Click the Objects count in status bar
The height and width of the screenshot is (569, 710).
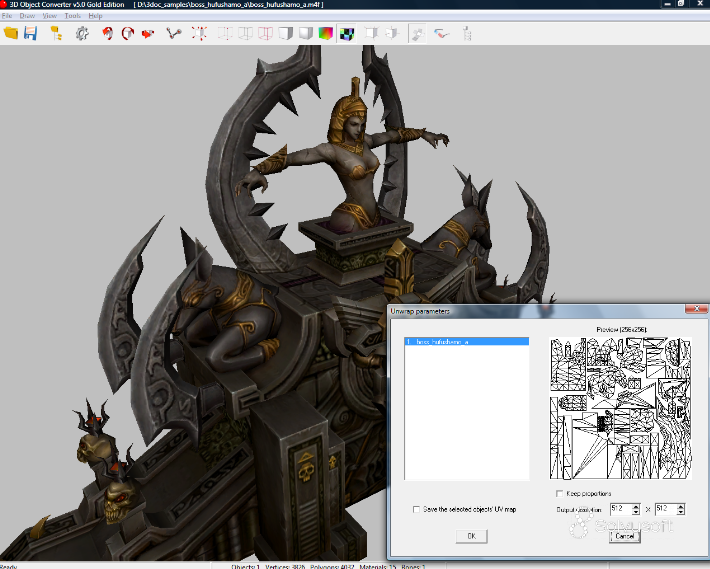coord(245,566)
